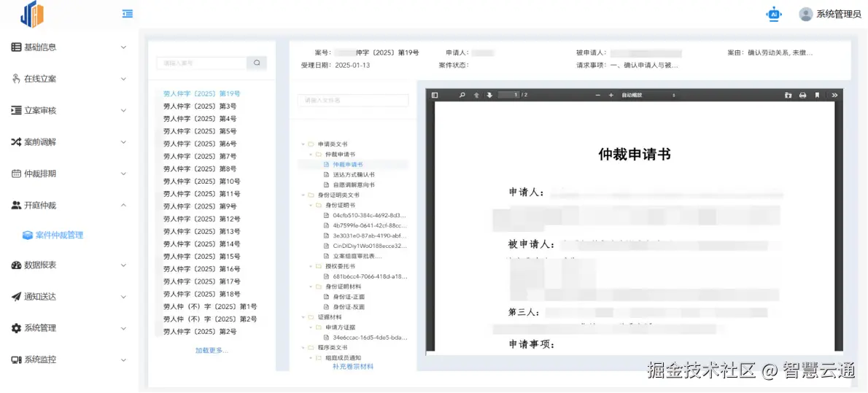This screenshot has height=393, width=868.
Task: Click the 补充卷宗材料 link
Action: tap(352, 367)
